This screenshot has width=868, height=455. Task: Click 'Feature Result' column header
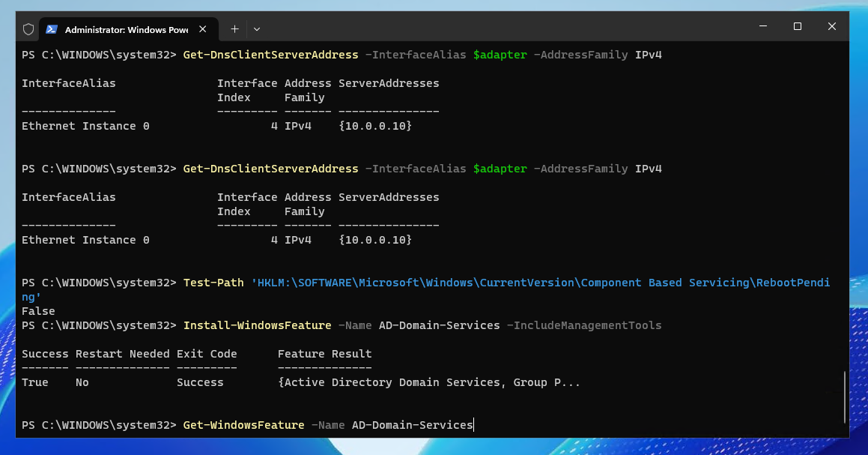324,354
